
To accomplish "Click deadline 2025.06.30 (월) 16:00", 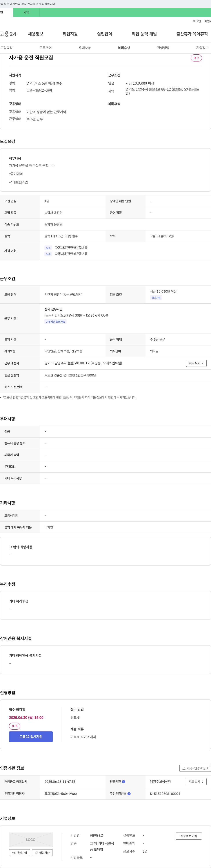I will pyautogui.click(x=26, y=717).
